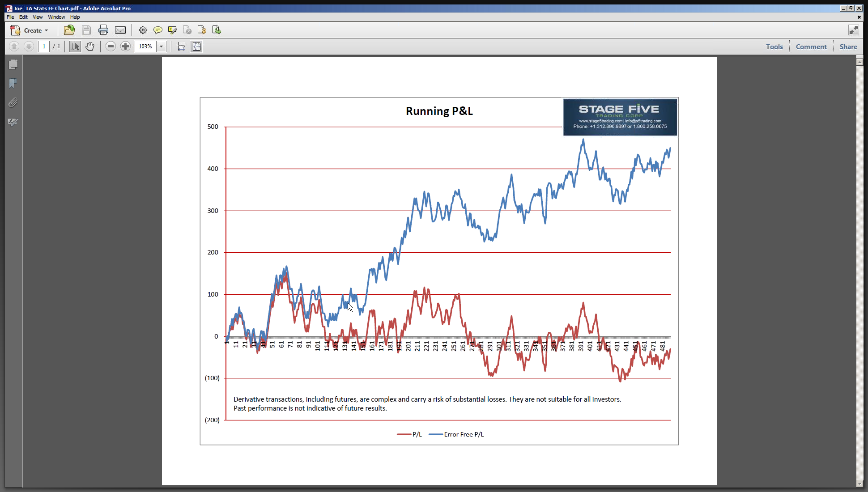Screen dimensions: 868x492
Task: Open the Tools pane
Action: coord(774,47)
